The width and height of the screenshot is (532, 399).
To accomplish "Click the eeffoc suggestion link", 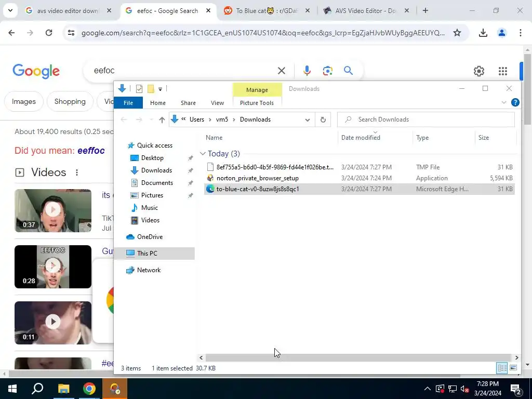I will [91, 151].
